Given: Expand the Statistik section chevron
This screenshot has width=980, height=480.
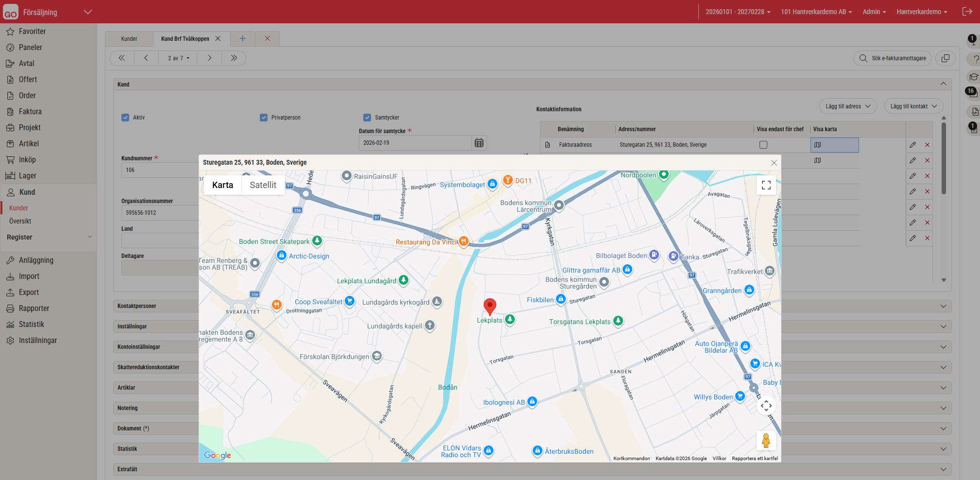Looking at the screenshot, I should point(943,449).
